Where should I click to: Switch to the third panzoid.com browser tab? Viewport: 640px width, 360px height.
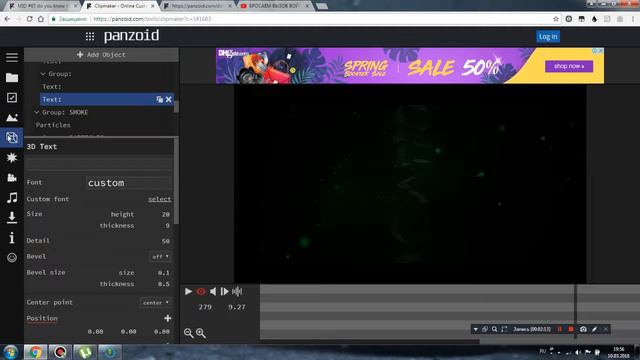click(x=197, y=6)
